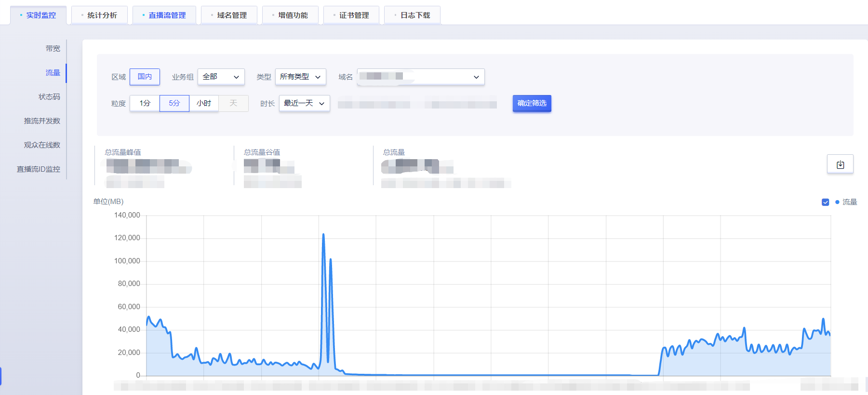Select 带宽 in the sidebar

click(x=53, y=49)
